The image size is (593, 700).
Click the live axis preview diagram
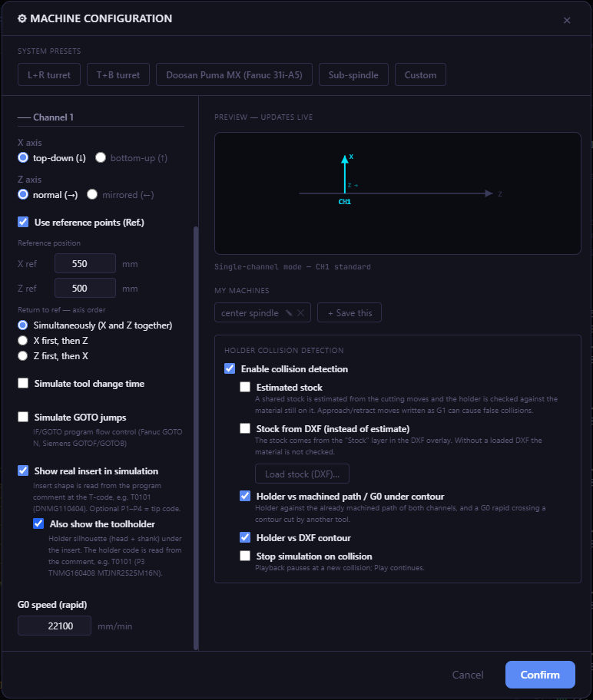[x=398, y=193]
